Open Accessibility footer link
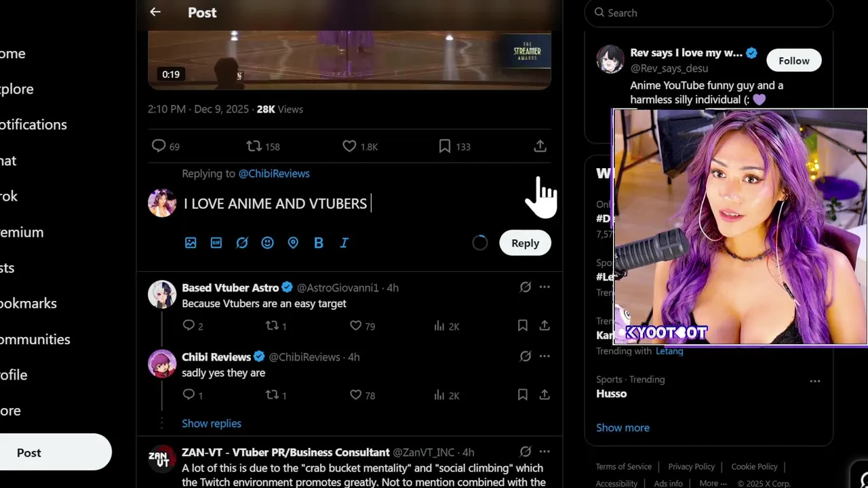This screenshot has height=488, width=868. point(617,484)
